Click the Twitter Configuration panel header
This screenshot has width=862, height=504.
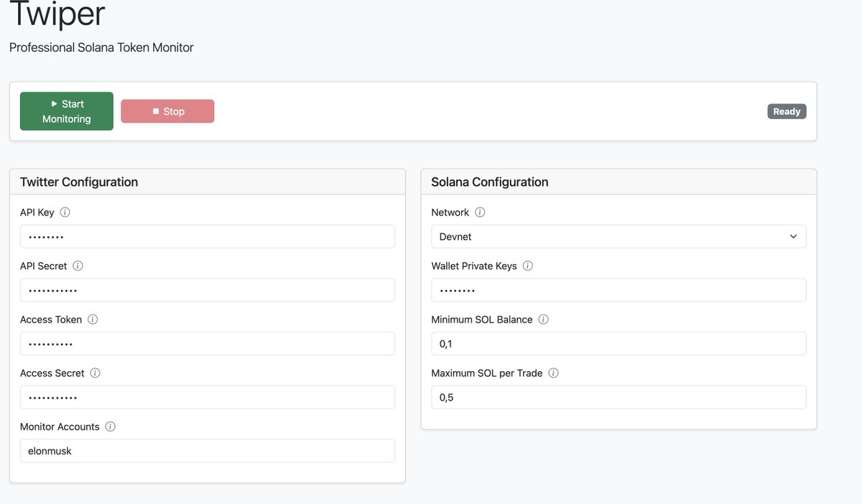[208, 182]
